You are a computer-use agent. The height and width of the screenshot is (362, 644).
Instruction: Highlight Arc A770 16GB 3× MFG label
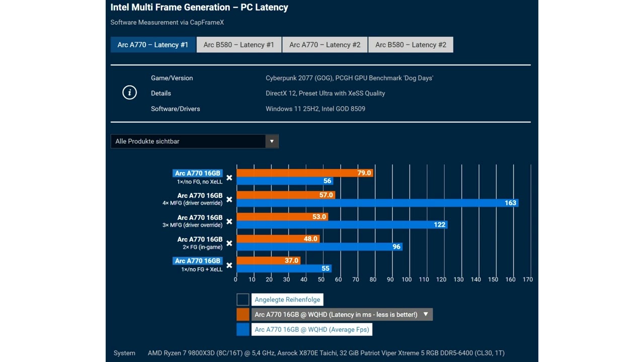coord(200,217)
